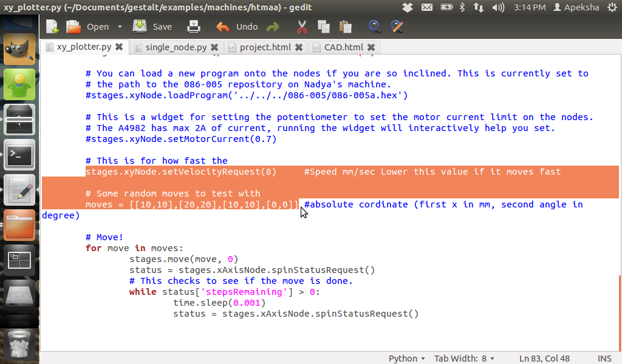Open the green avatar app in the launcher
The height and width of the screenshot is (364, 622).
[19, 84]
